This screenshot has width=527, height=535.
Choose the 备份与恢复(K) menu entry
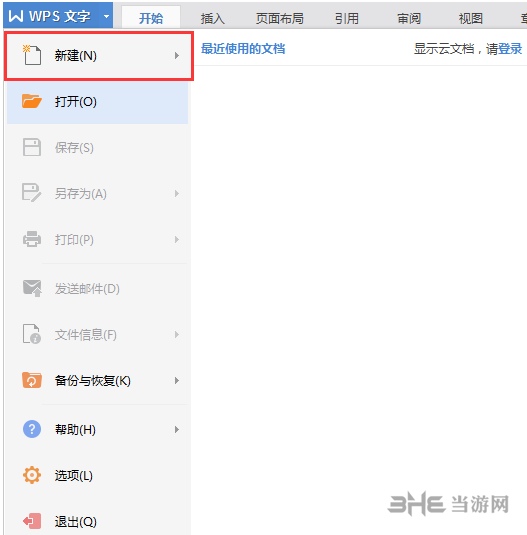pos(98,380)
